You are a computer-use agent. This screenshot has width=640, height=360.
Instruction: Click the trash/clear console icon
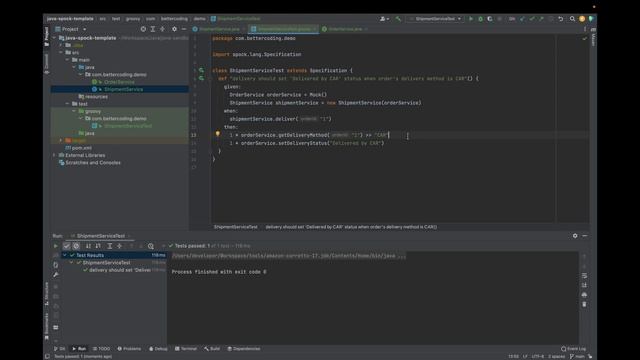(x=584, y=304)
